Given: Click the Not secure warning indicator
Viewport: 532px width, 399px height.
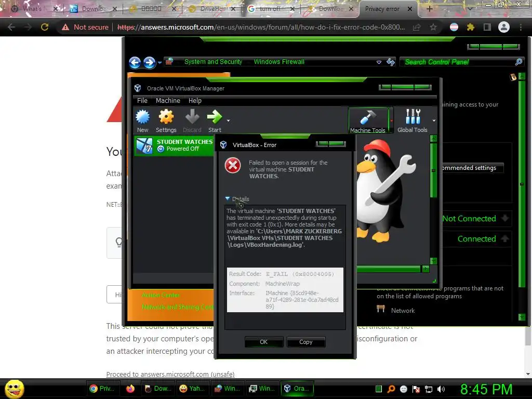Looking at the screenshot, I should pos(85,27).
